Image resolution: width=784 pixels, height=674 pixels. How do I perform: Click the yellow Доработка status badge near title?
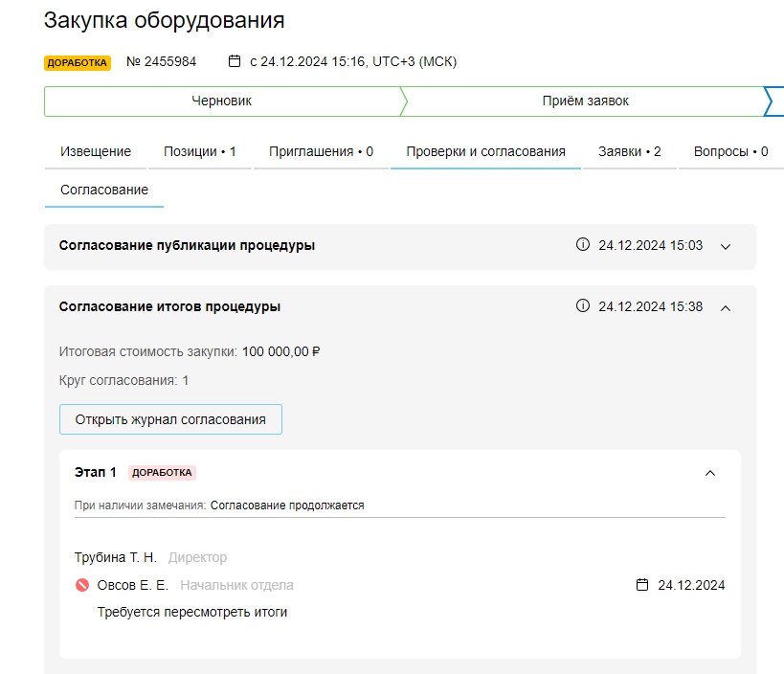78,62
